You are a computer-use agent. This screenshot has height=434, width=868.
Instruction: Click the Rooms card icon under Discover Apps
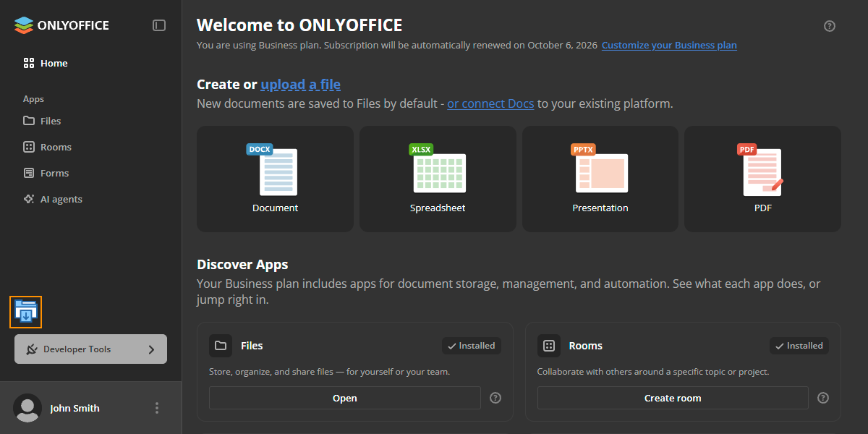[x=549, y=346]
